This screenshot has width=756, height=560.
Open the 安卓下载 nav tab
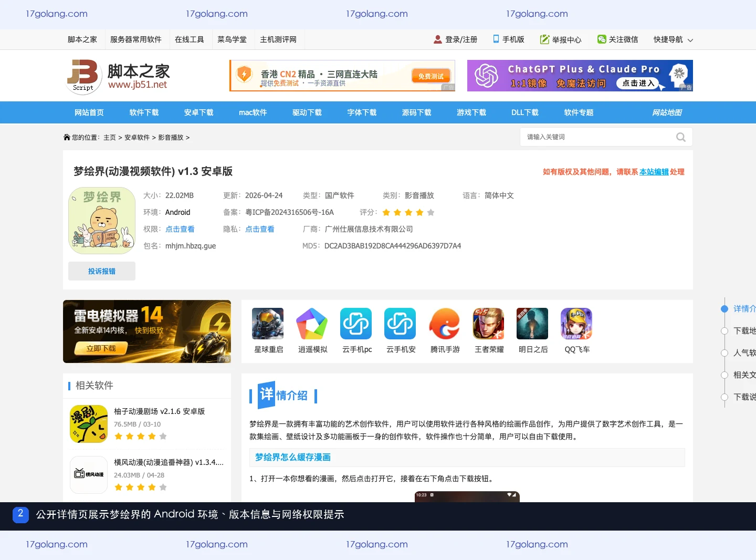click(x=198, y=112)
